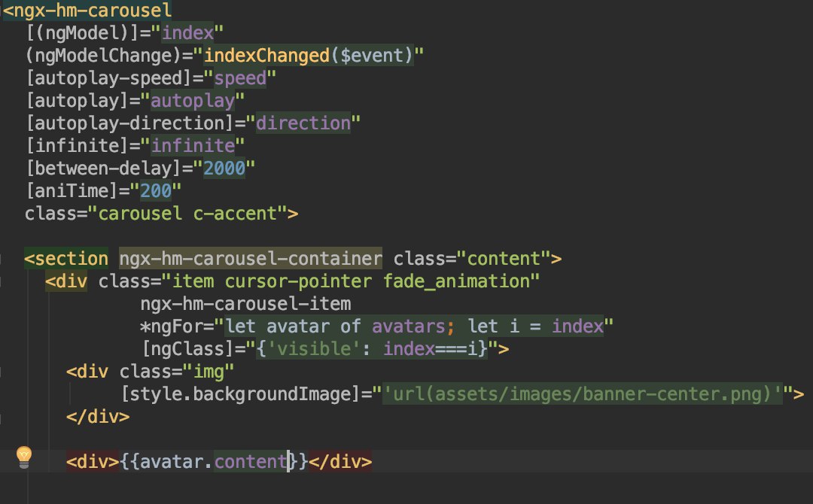Click "avatar" variable in the ngFor expression
Screen dimensions: 813x504
click(x=298, y=326)
